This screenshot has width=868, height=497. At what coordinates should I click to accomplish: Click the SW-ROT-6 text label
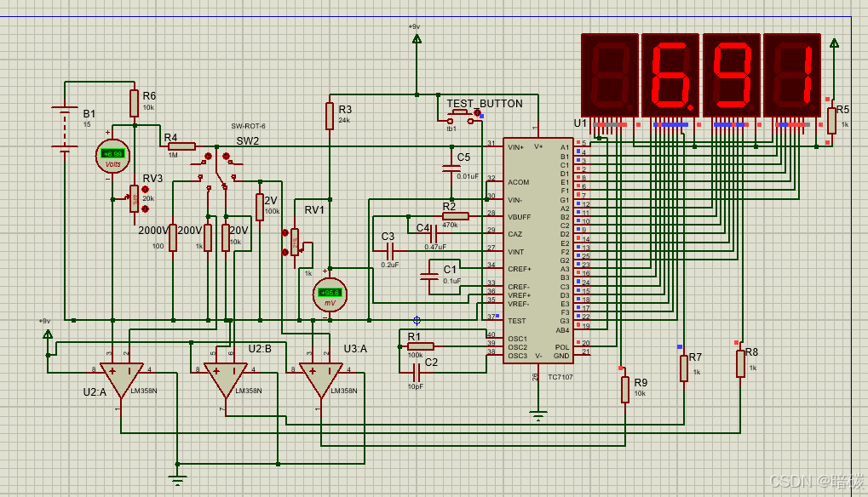coord(248,126)
